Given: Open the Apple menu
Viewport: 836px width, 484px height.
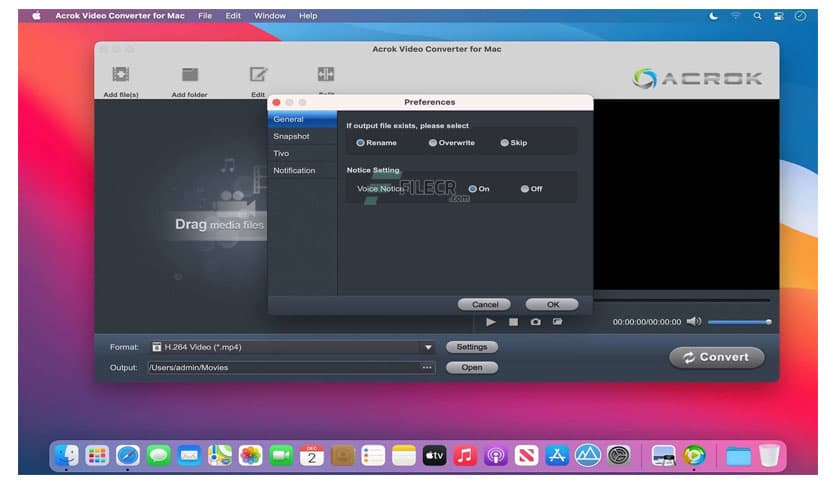Looking at the screenshot, I should coord(36,16).
